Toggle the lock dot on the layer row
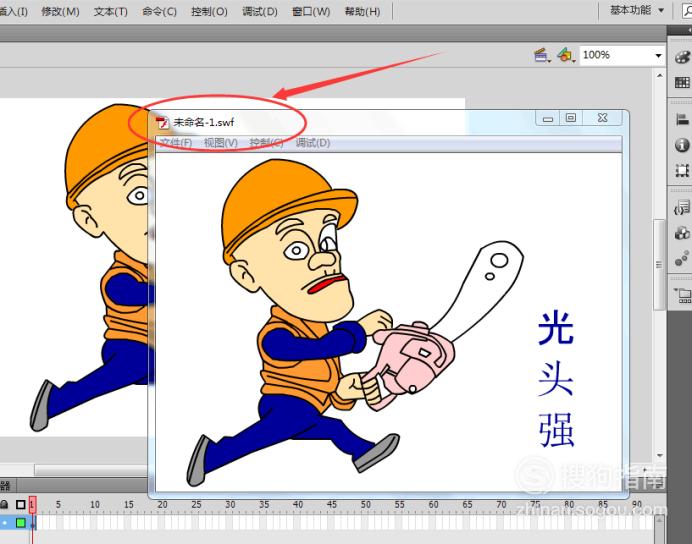The image size is (692, 544). pos(4,523)
